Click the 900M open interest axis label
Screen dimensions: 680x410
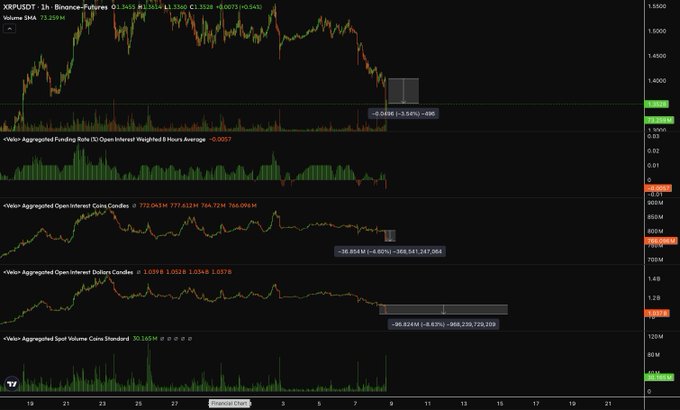pos(655,203)
